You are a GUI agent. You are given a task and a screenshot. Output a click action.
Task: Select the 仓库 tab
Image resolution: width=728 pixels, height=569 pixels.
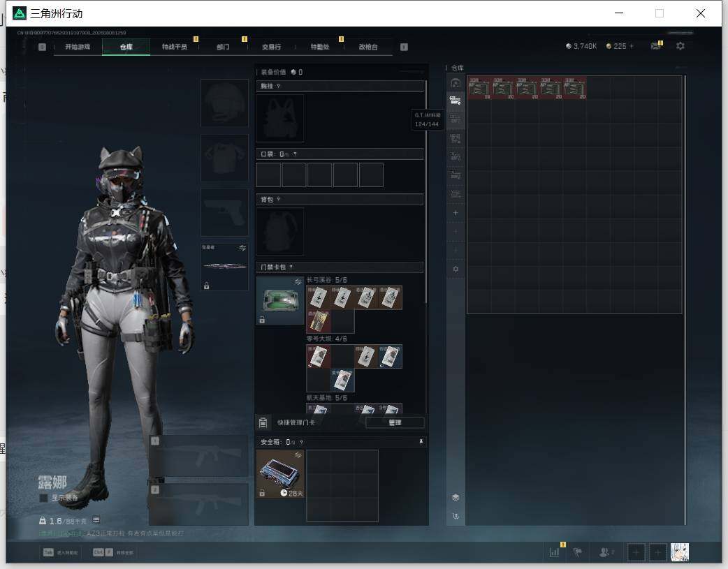[126, 47]
